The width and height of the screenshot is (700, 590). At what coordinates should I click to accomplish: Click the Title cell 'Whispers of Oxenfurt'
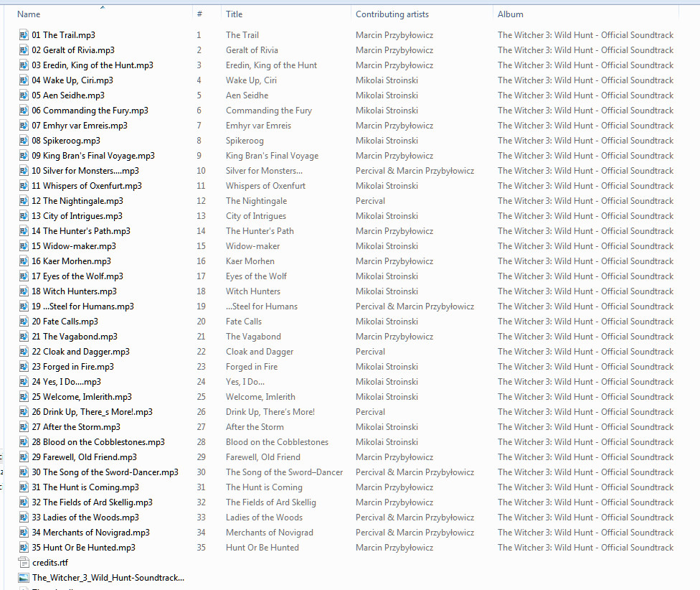tap(265, 186)
